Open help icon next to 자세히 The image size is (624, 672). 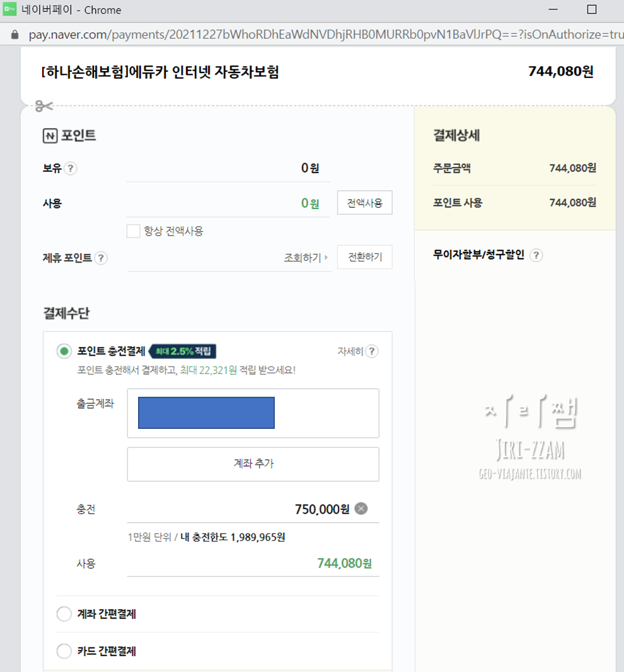pyautogui.click(x=372, y=351)
